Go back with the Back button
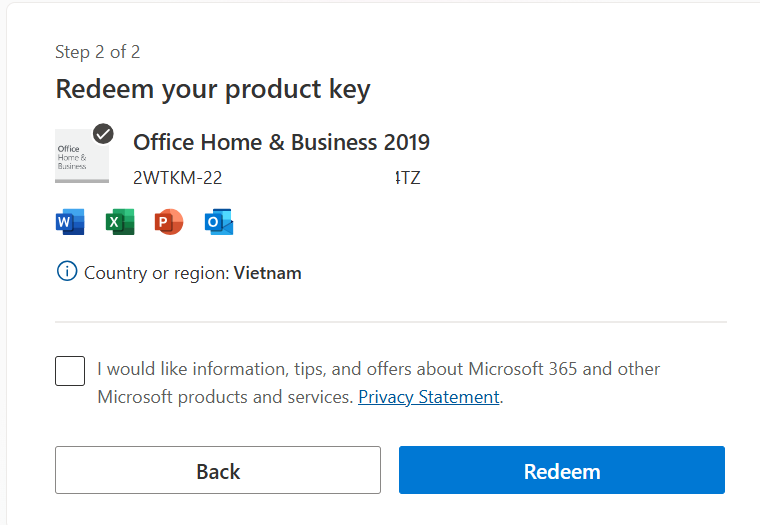The image size is (760, 525). click(218, 470)
